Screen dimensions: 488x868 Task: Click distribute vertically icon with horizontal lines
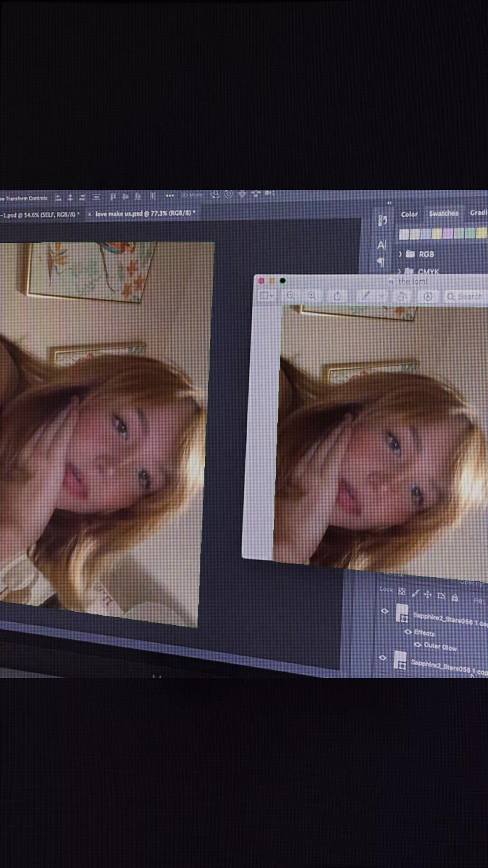coord(96,197)
